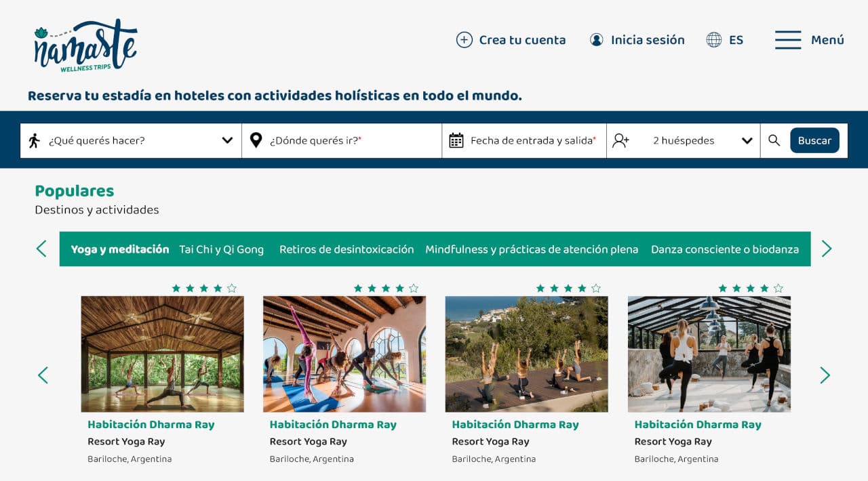Click the left carousel arrow beside the listings

(x=43, y=375)
